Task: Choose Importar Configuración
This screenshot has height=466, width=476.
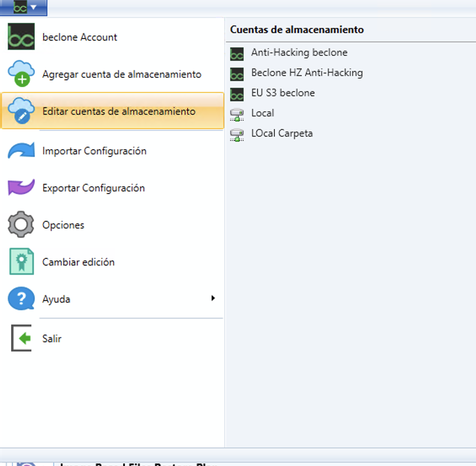Action: coord(112,151)
